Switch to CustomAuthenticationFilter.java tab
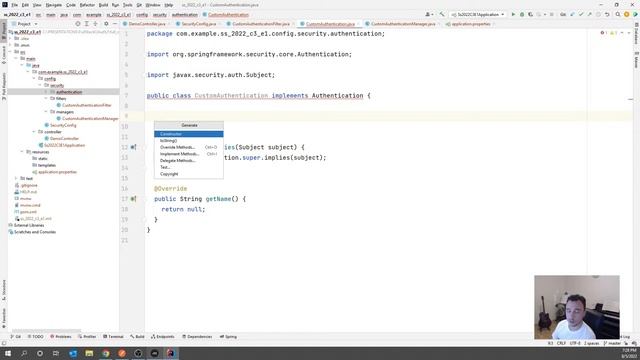 coord(260,24)
